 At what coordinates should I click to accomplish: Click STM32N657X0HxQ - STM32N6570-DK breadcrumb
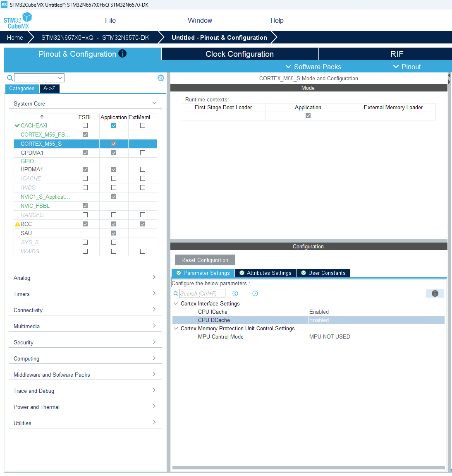pos(95,38)
